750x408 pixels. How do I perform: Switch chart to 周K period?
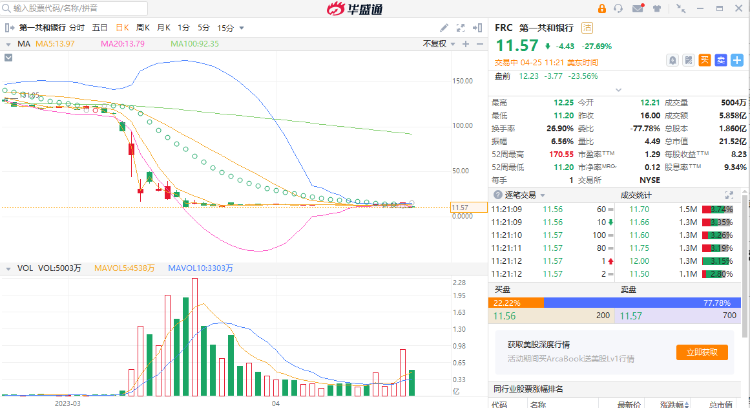click(x=142, y=28)
